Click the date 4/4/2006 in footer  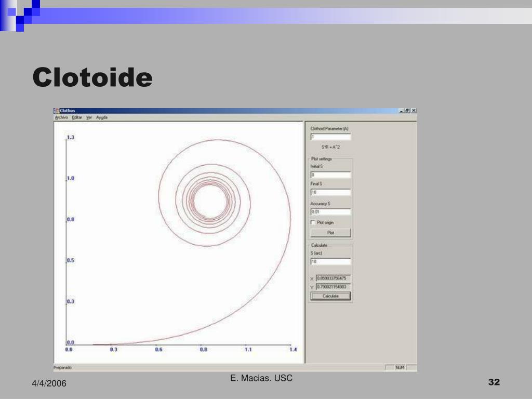pyautogui.click(x=49, y=383)
